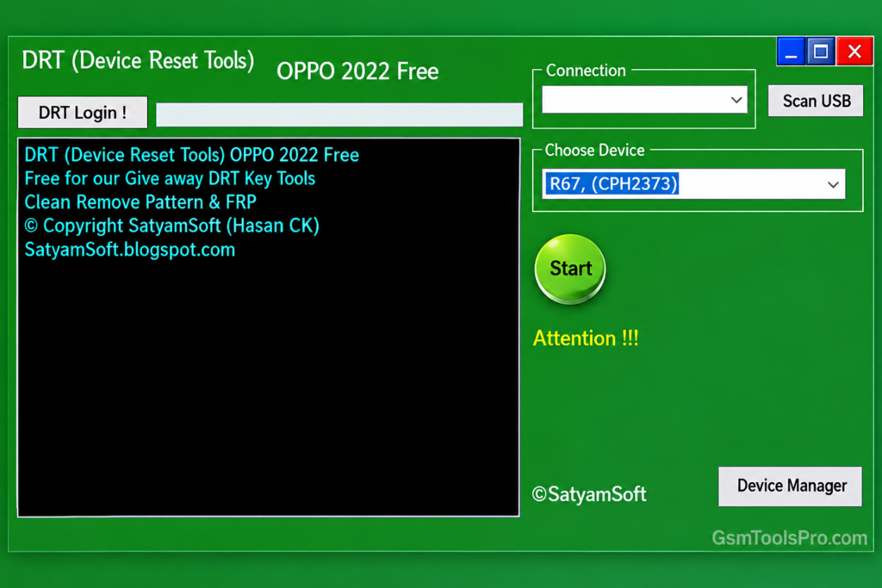Open Device Manager
This screenshot has height=588, width=882.
791,486
